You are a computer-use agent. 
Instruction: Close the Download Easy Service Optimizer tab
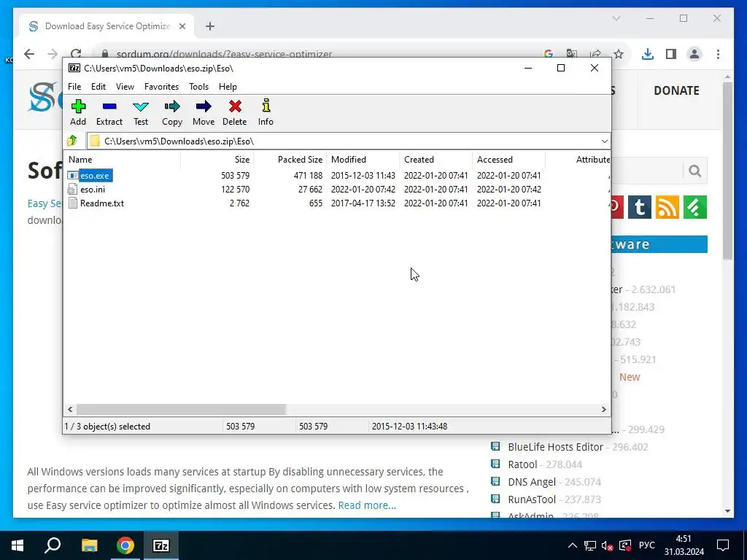(182, 26)
